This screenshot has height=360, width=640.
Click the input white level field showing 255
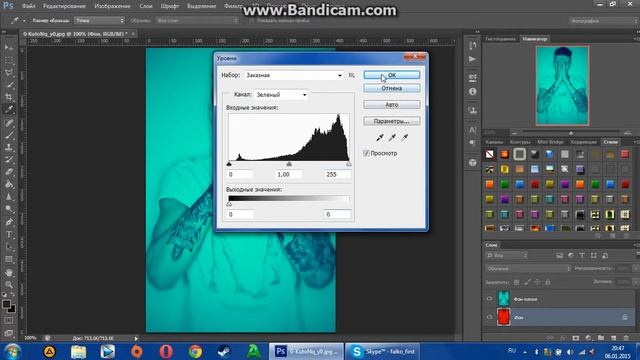coord(337,174)
